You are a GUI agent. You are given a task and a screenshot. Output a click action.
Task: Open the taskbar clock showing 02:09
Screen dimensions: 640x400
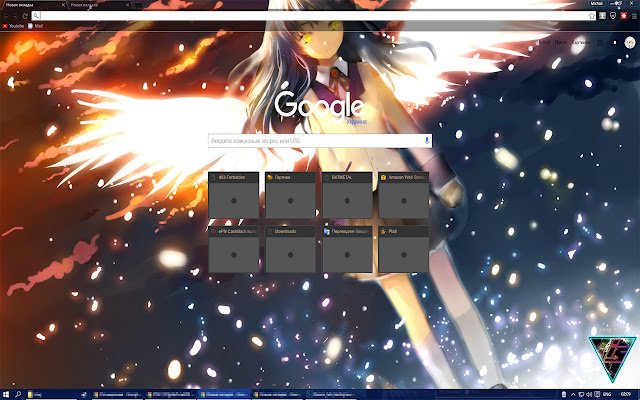point(625,394)
